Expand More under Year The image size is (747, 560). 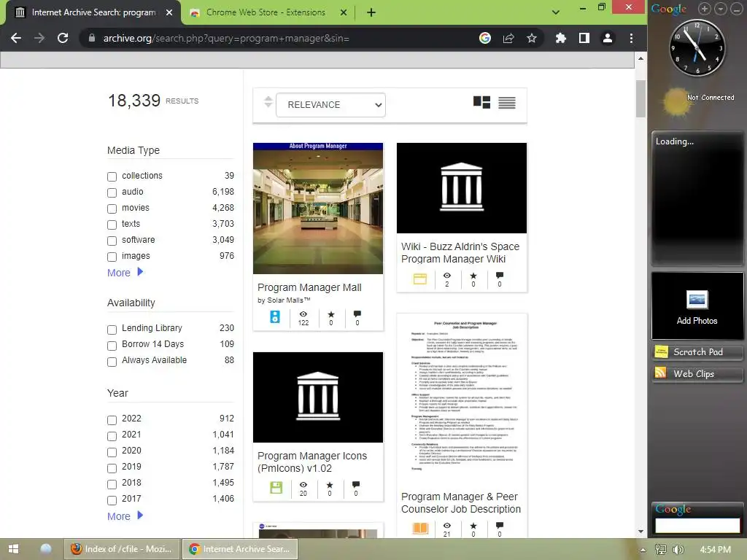[x=125, y=516]
